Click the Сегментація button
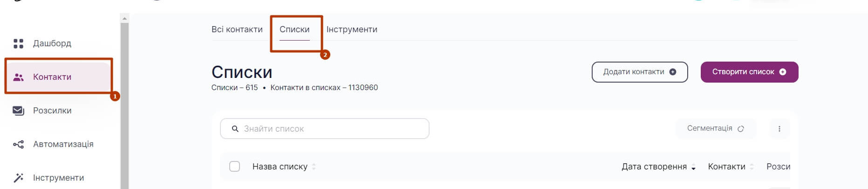Viewport: 868px width, 189px height. point(716,128)
